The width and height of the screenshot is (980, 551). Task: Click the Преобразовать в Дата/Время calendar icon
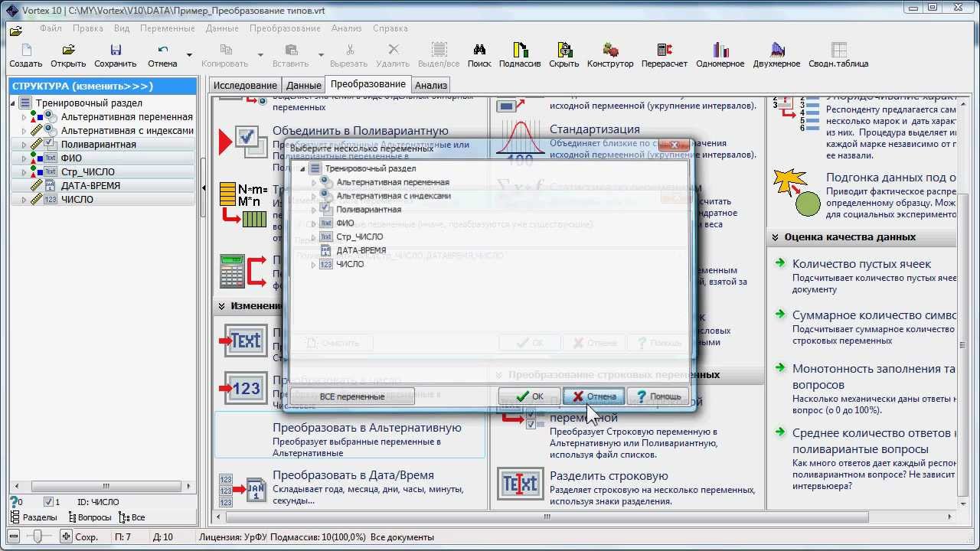(x=244, y=490)
